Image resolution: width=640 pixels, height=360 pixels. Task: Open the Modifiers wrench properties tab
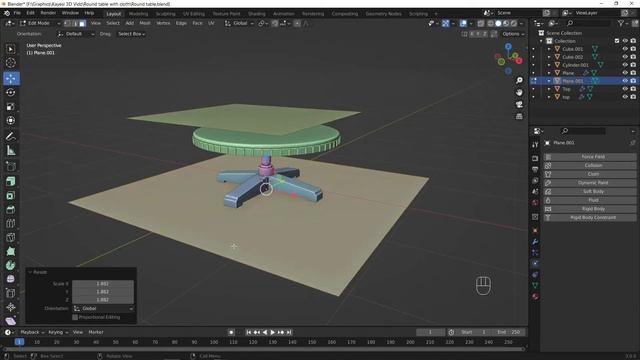[x=535, y=242]
